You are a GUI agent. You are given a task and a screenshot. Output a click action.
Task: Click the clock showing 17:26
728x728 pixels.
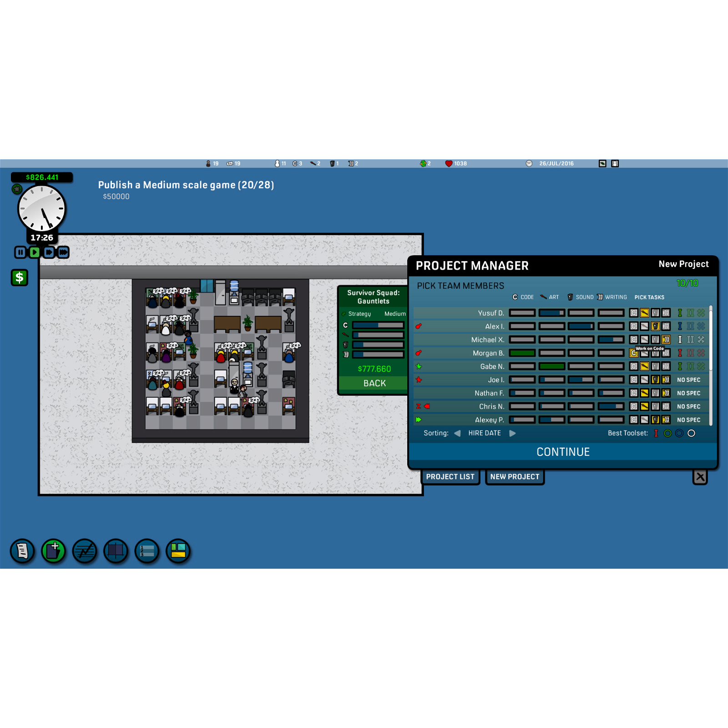[x=42, y=208]
